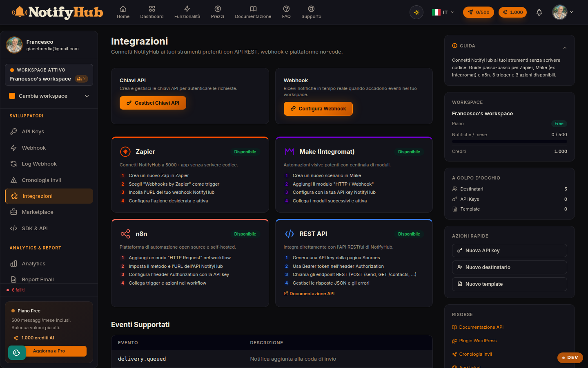Screen dimensions: 588x368
Task: Click the DESCRIZIONE column header
Action: (x=267, y=343)
